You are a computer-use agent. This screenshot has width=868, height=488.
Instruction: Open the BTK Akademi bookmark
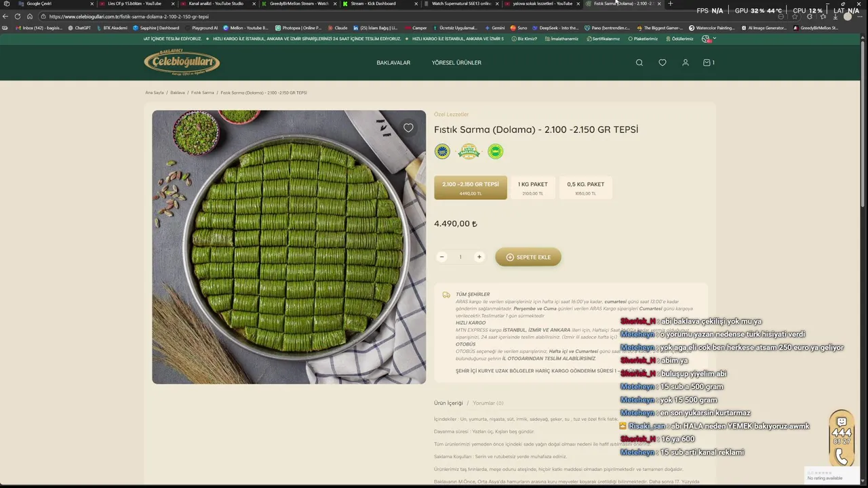(x=112, y=28)
